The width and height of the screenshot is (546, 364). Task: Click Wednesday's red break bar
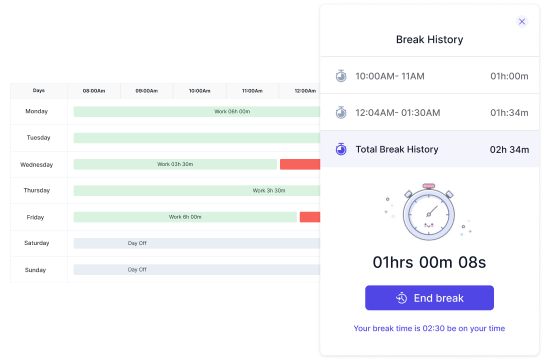[300, 164]
